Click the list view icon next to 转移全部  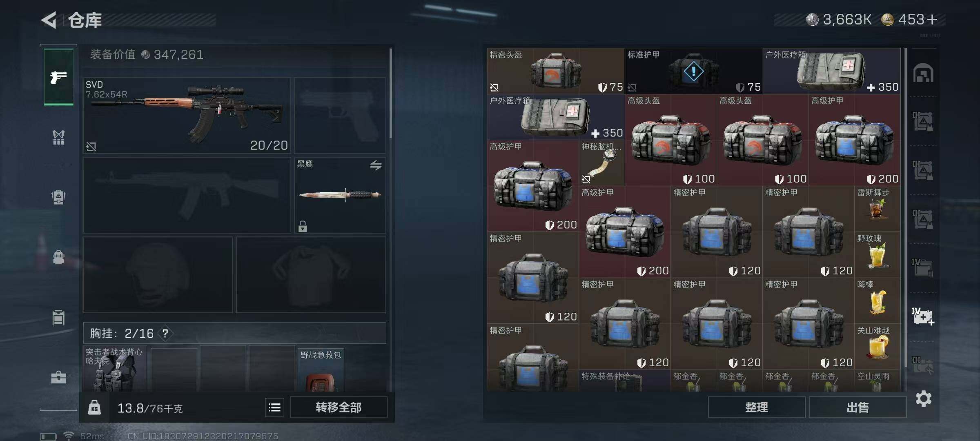(274, 407)
